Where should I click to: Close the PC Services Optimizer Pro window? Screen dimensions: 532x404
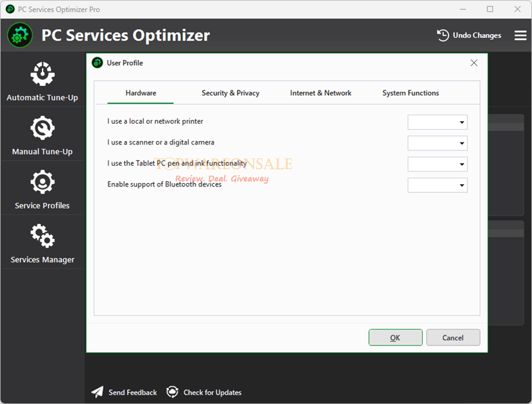517,9
